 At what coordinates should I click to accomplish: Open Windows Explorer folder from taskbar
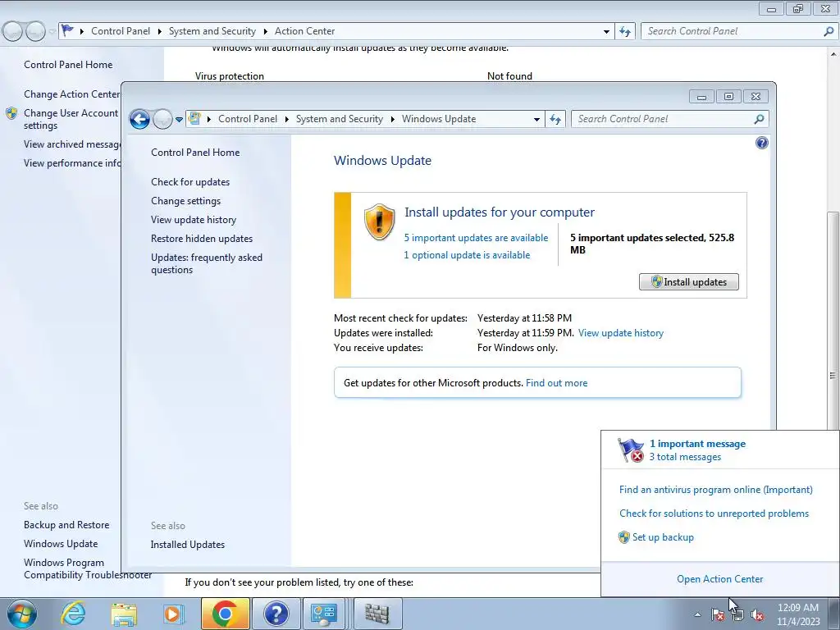point(124,614)
